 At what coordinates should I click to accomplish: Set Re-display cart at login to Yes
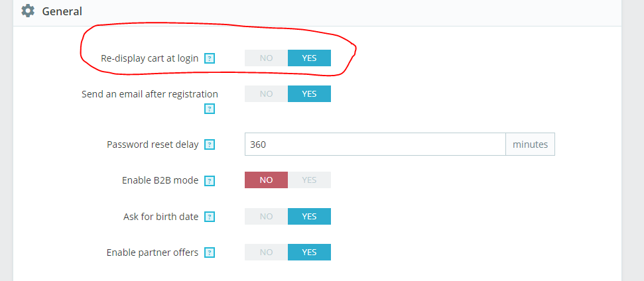(x=309, y=58)
